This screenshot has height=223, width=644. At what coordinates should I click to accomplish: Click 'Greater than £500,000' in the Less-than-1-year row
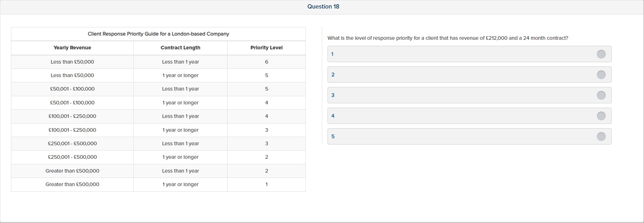[x=72, y=171]
